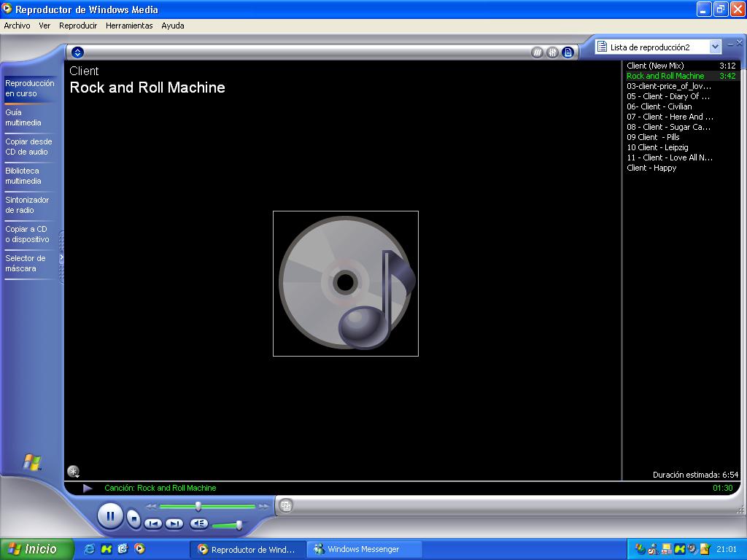Image resolution: width=747 pixels, height=560 pixels.
Task: Select 'Client - Happy' track
Action: (x=681, y=168)
